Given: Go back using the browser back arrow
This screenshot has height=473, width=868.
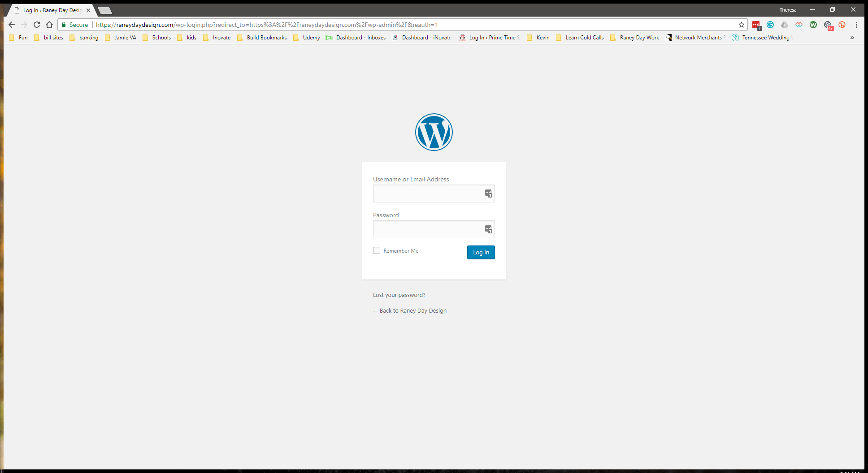Looking at the screenshot, I should tap(12, 25).
